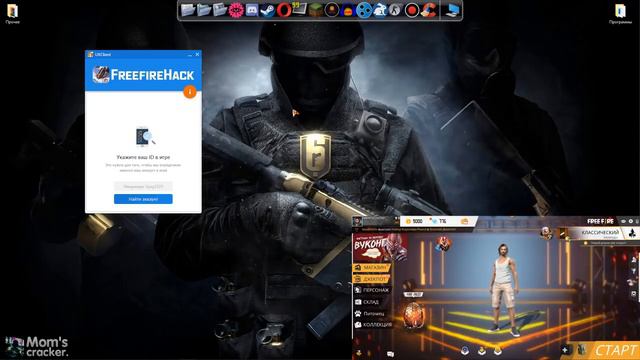Open the Opera browser dock icon

tap(284, 10)
